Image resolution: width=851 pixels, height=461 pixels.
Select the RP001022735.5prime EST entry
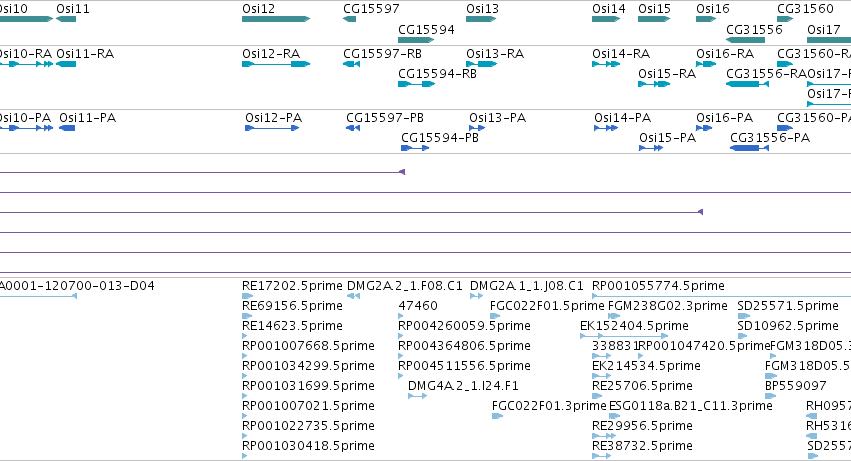point(308,426)
